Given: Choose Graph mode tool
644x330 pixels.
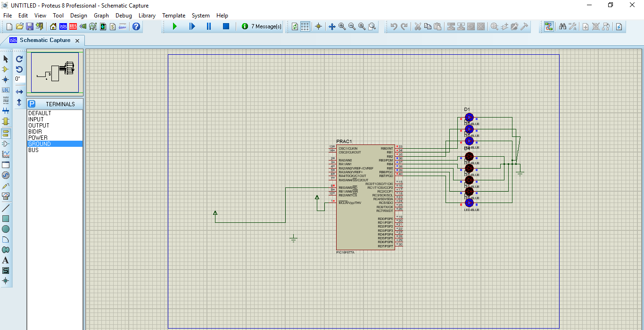Looking at the screenshot, I should coord(6,154).
